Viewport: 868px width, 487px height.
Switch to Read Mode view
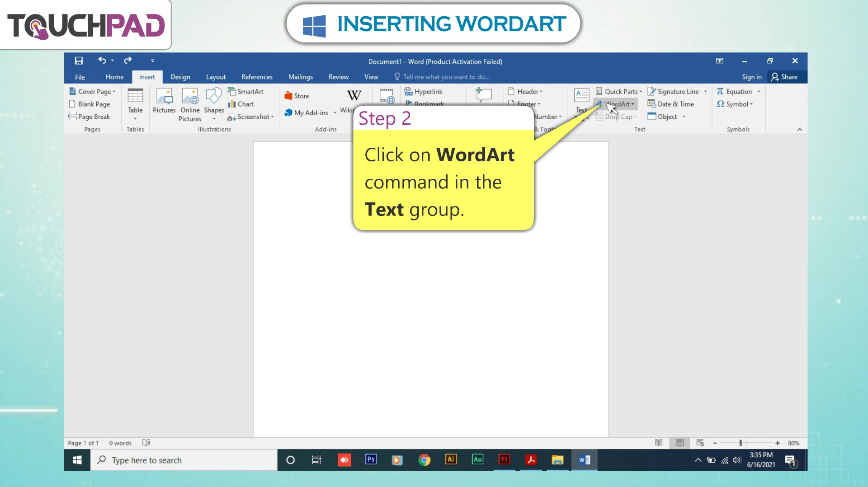659,443
